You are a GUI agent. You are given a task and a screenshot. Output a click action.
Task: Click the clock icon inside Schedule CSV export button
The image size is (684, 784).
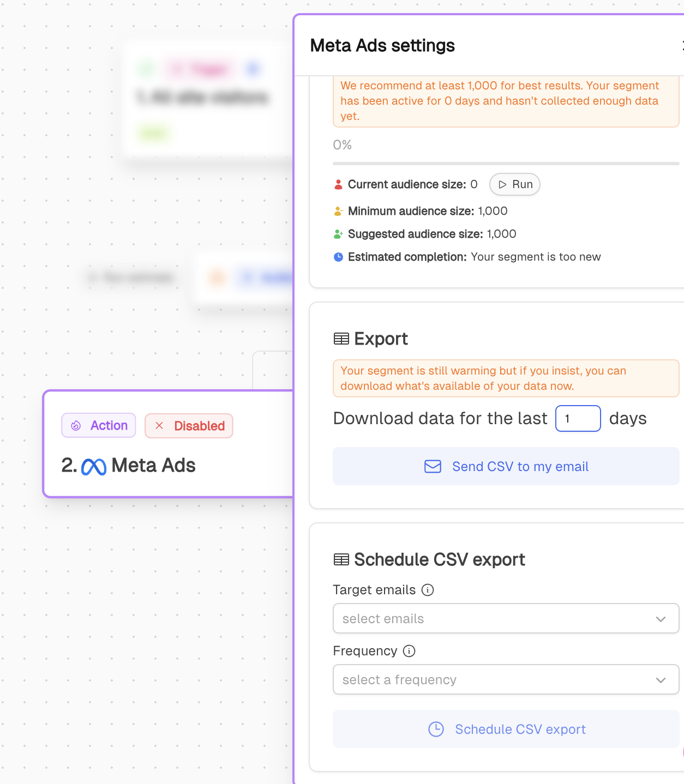click(x=436, y=729)
